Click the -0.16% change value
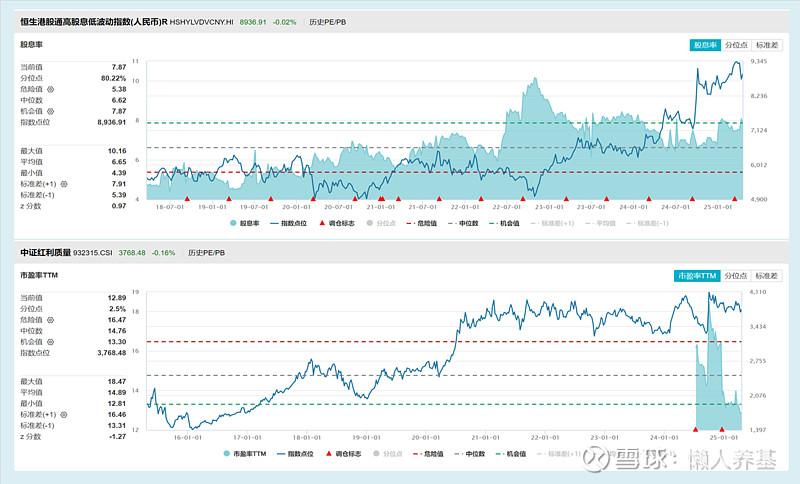 pos(163,252)
